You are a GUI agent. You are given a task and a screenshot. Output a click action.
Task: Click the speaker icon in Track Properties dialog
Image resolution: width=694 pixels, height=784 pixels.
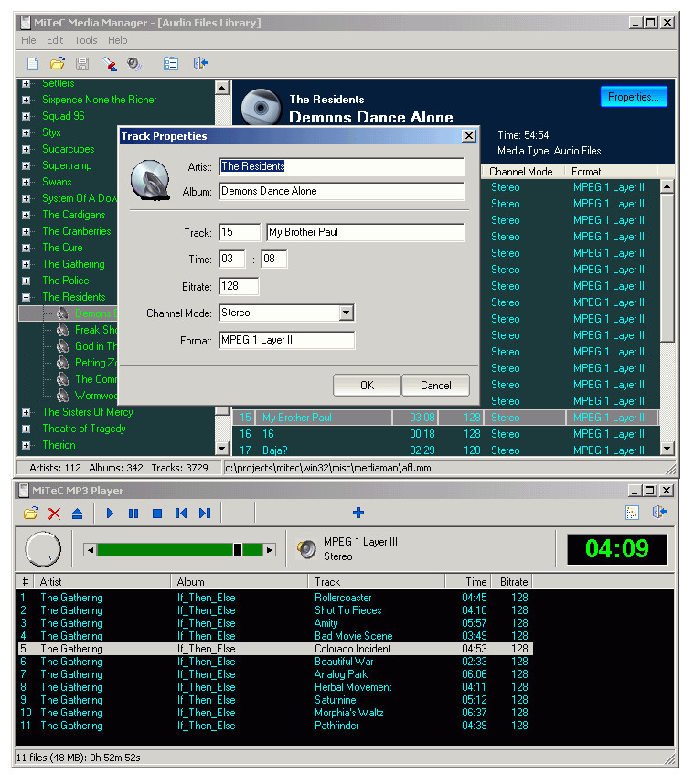150,180
